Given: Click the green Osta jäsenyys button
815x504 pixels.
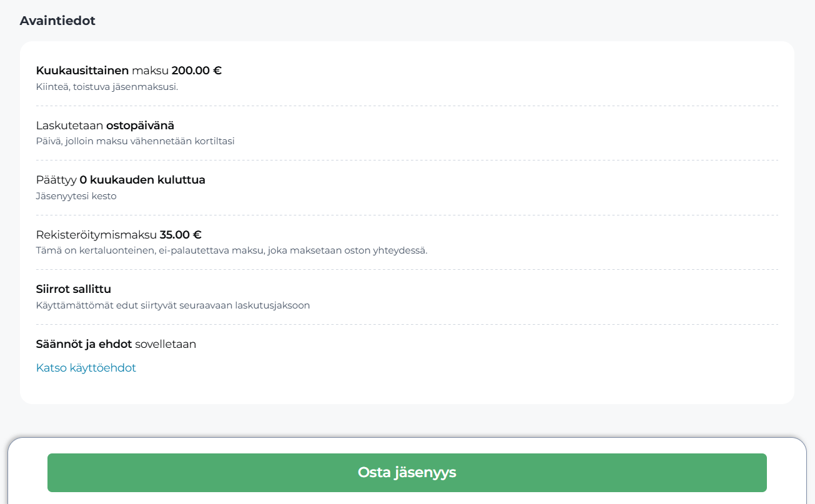Looking at the screenshot, I should tap(407, 473).
